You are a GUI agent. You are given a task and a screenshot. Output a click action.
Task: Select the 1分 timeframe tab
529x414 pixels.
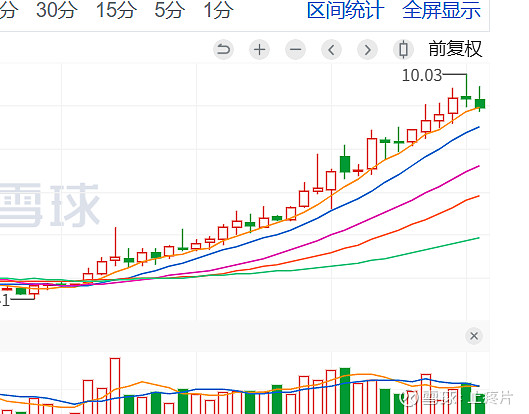[x=218, y=10]
